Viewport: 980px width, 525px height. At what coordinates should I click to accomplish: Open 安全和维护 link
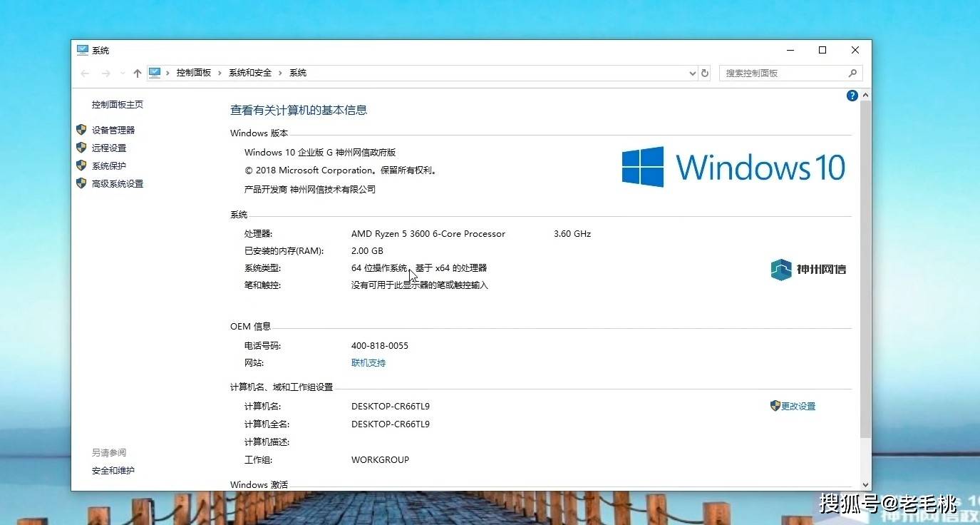coord(113,471)
